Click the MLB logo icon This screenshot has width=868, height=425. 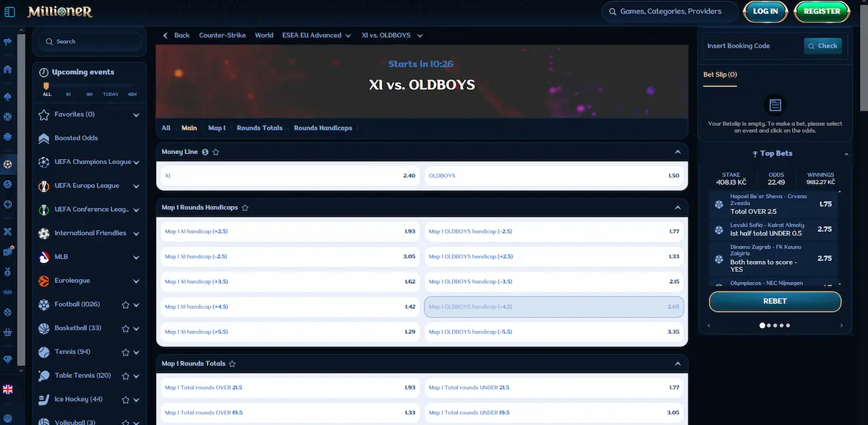coord(43,257)
